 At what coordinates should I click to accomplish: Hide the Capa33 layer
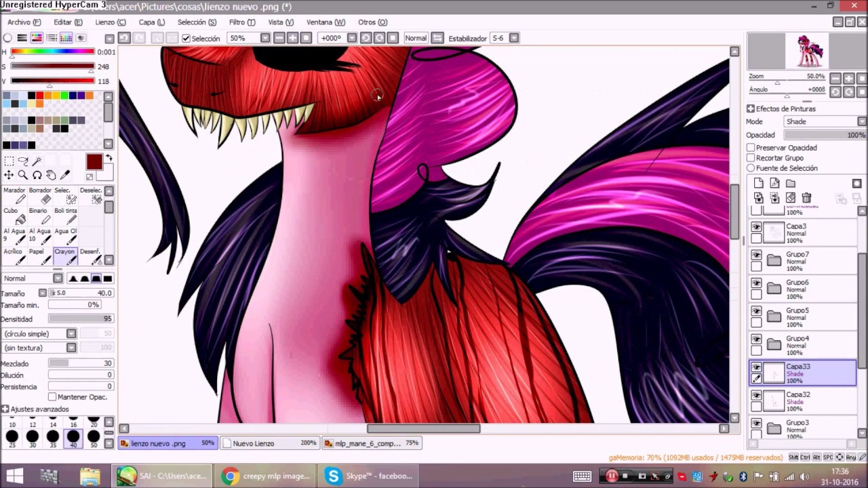pyautogui.click(x=756, y=367)
